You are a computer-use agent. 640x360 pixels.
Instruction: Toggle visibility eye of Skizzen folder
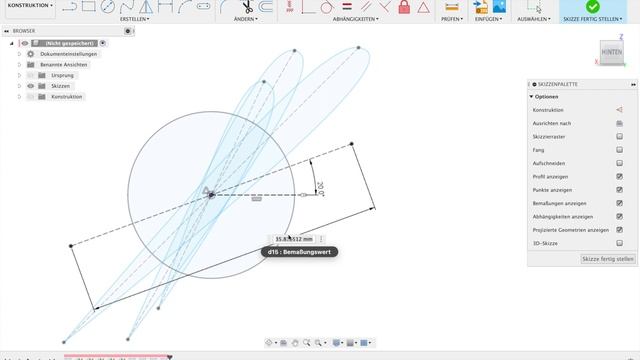point(31,86)
